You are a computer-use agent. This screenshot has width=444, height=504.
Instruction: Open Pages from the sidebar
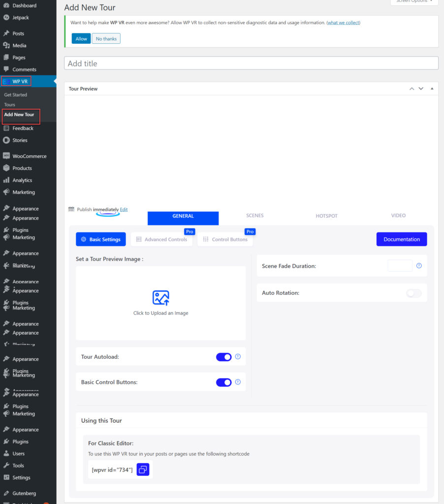click(x=14, y=58)
